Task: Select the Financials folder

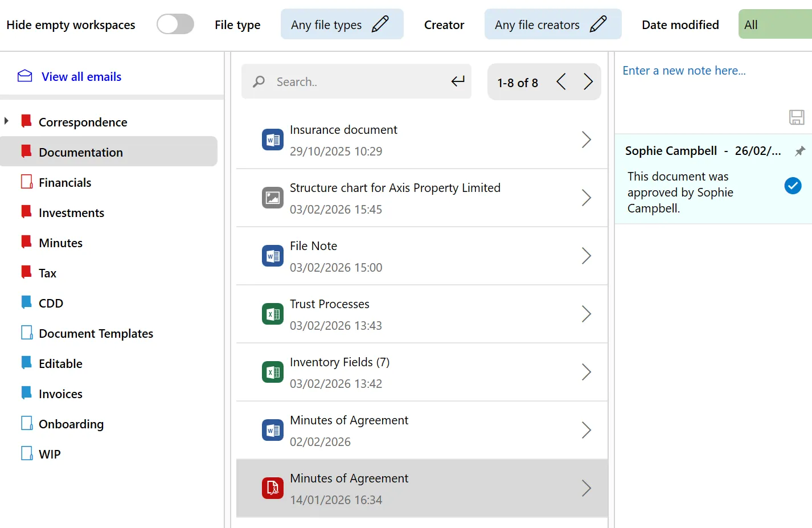Action: (65, 182)
